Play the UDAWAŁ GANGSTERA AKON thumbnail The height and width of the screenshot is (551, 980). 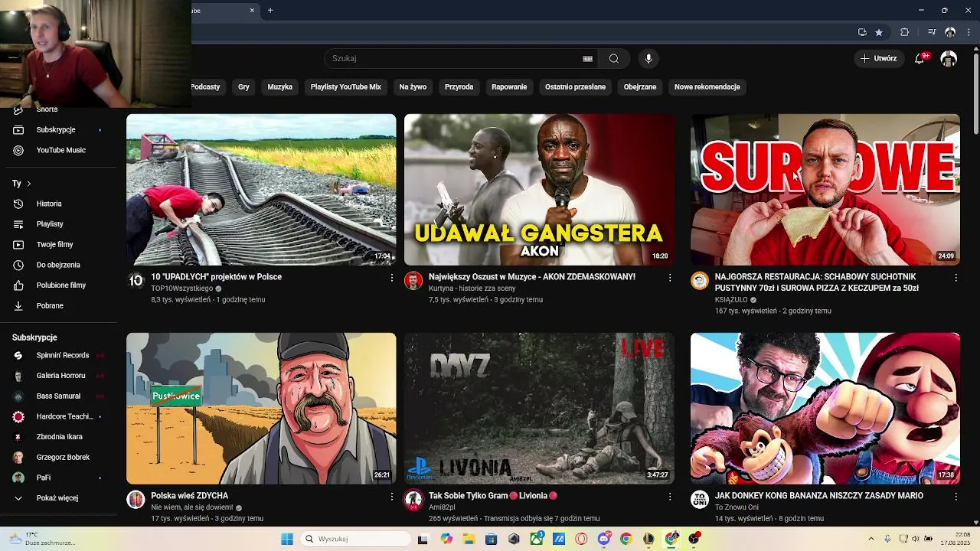coord(539,190)
